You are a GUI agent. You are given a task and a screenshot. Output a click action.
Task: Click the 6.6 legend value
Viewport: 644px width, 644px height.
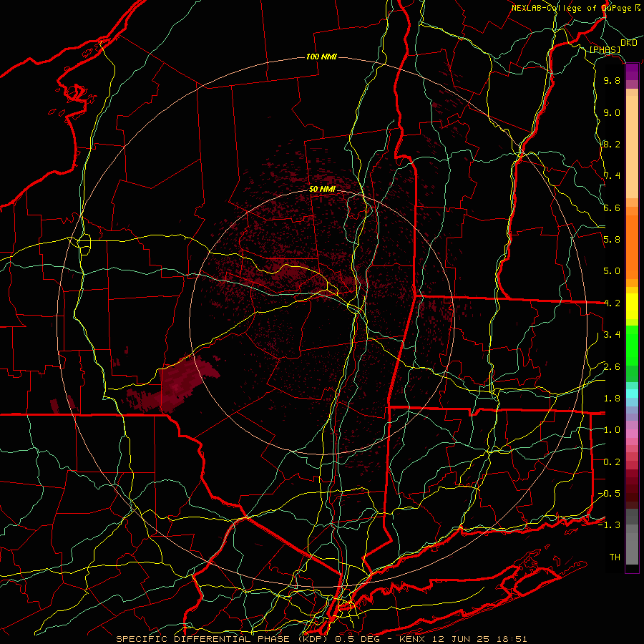click(612, 208)
